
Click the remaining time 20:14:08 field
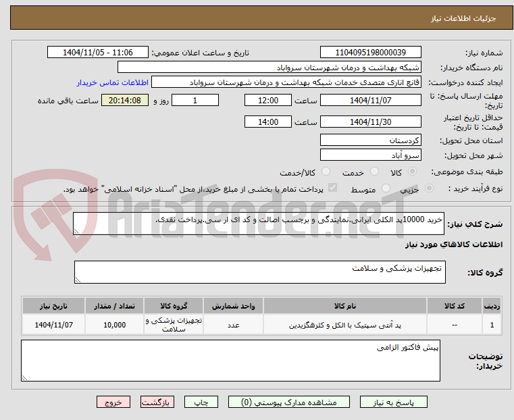[125, 100]
